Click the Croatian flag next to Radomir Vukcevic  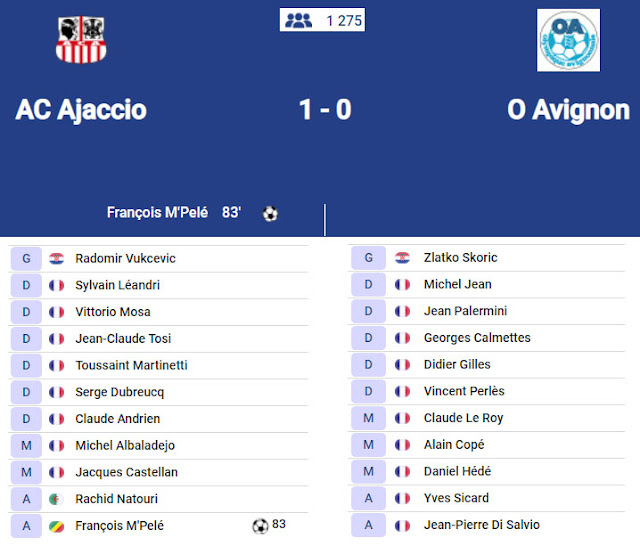pyautogui.click(x=56, y=259)
